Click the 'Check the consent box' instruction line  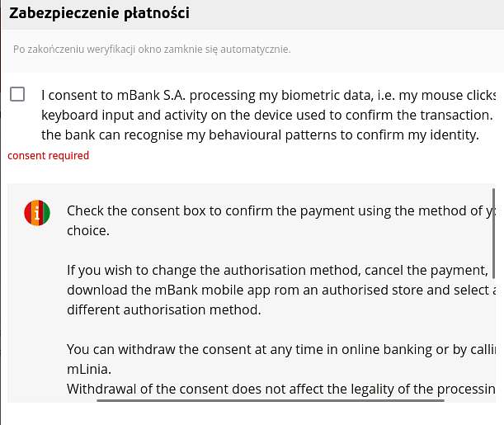(281, 211)
